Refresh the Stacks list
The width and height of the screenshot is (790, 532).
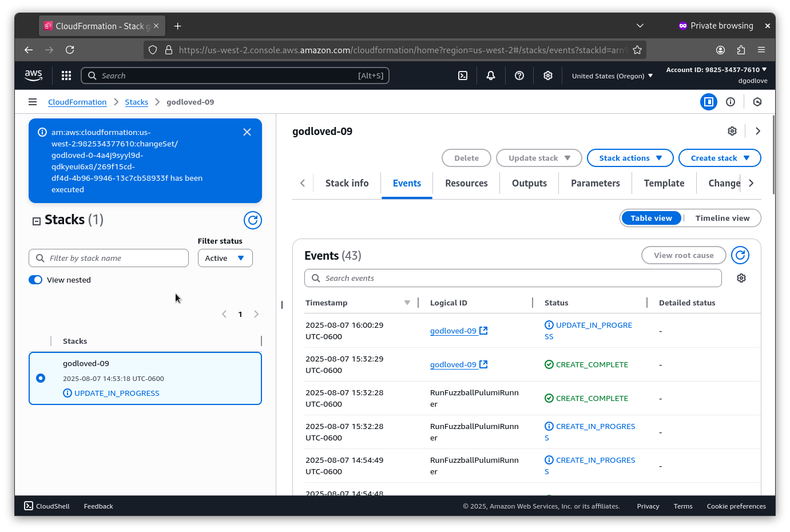(252, 220)
